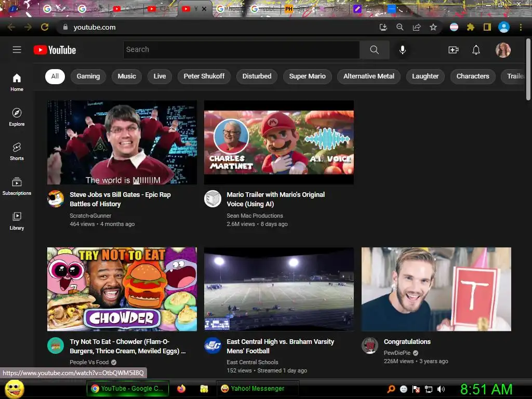
Task: Select the Peter Shukoff filter chip
Action: tap(204, 76)
